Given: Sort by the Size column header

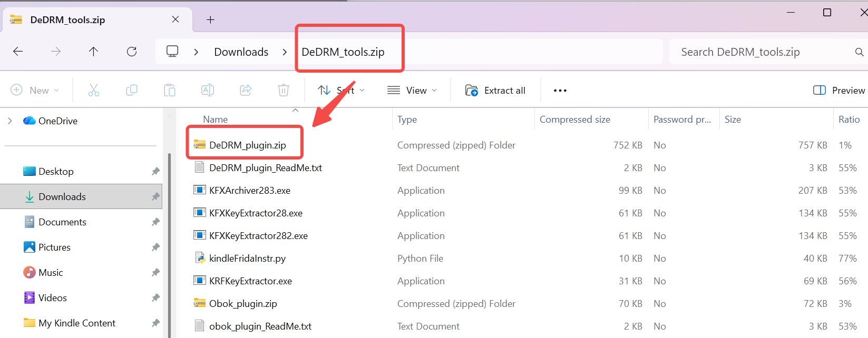Looking at the screenshot, I should [x=733, y=120].
